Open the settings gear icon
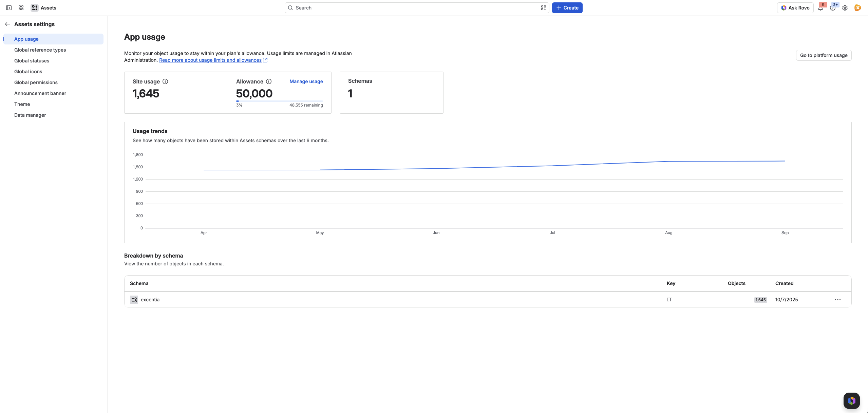Screen dimensions: 868x413 pos(845,8)
